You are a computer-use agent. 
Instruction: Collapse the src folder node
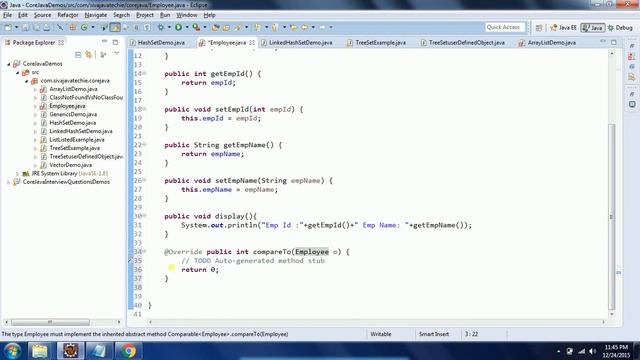tap(18, 73)
